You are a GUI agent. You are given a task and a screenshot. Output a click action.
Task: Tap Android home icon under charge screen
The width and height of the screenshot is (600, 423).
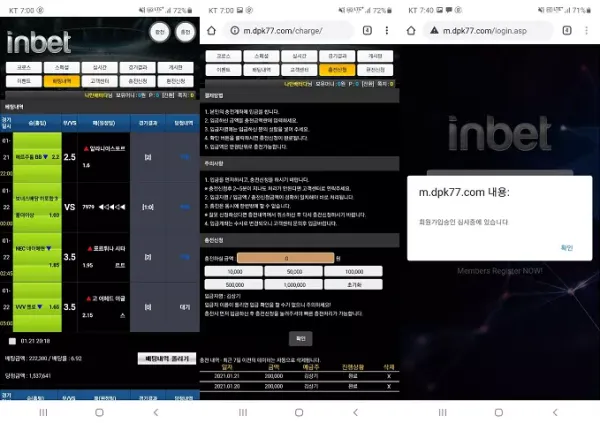299,412
